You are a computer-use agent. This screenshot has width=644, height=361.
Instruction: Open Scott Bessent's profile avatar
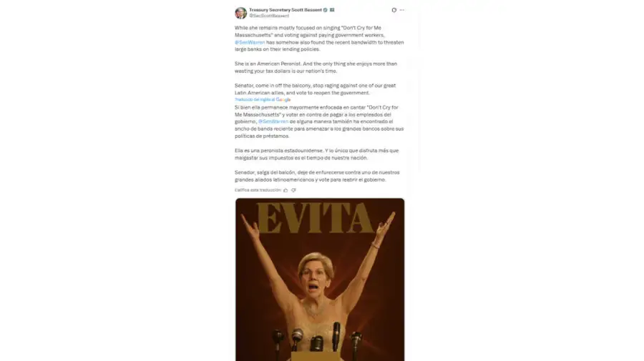coord(240,13)
